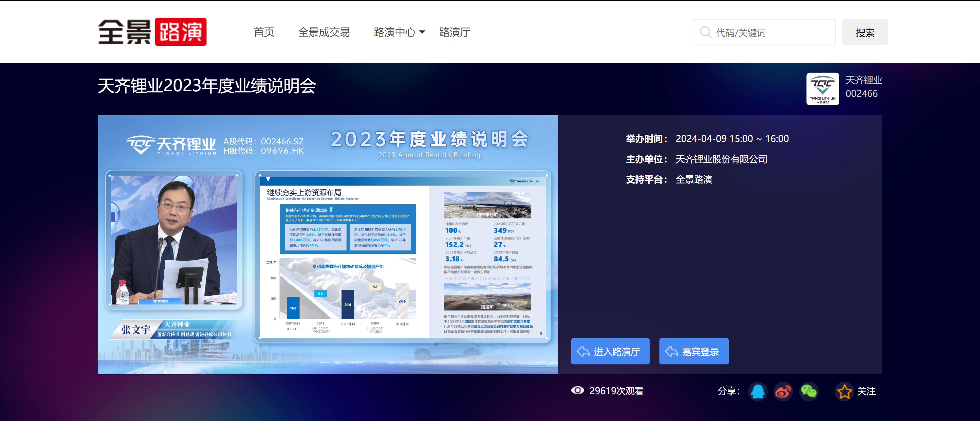Click the 进入路演厅 button

610,351
